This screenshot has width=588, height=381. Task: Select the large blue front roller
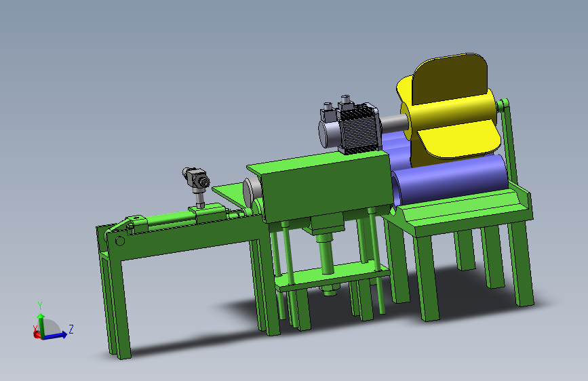450,179
